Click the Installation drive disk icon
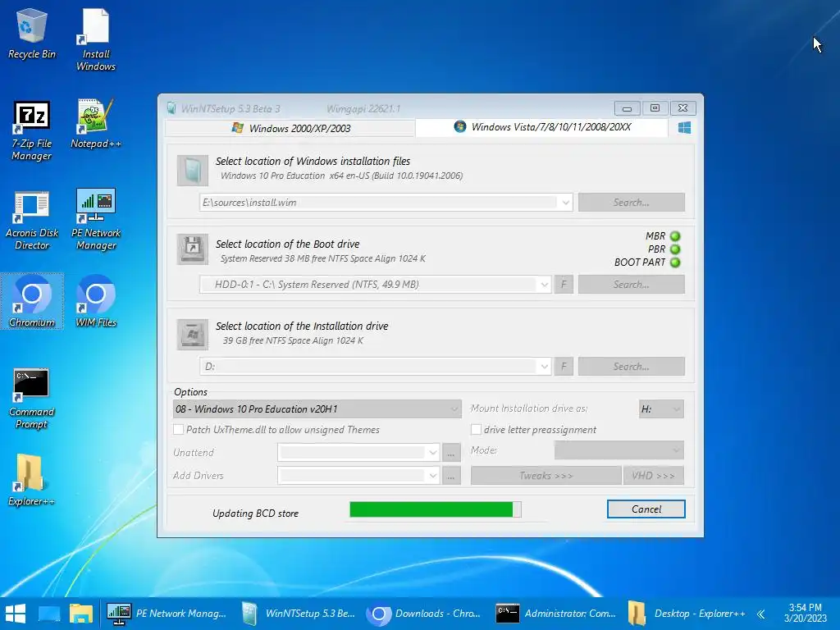This screenshot has width=840, height=630. (192, 335)
